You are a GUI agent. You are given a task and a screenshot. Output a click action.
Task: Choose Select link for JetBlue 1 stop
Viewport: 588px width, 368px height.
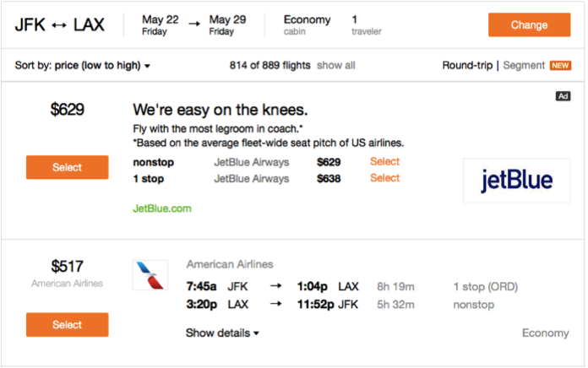coord(384,178)
